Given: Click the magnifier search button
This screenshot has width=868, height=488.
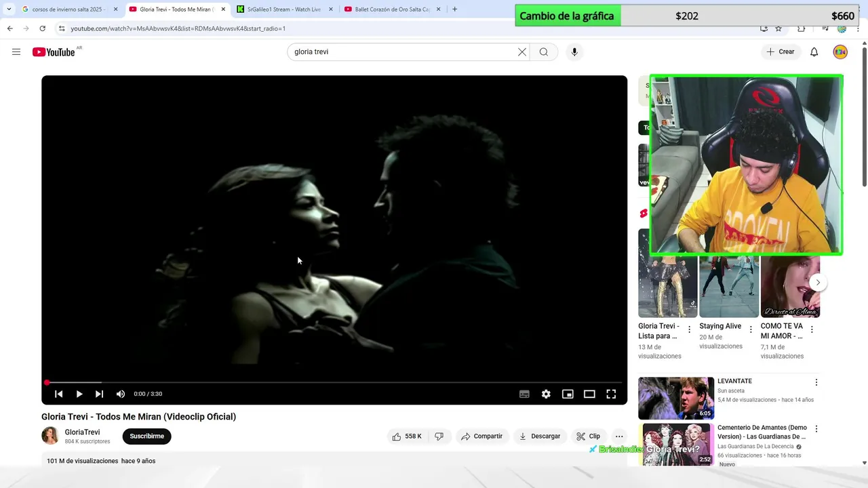Looking at the screenshot, I should [544, 52].
